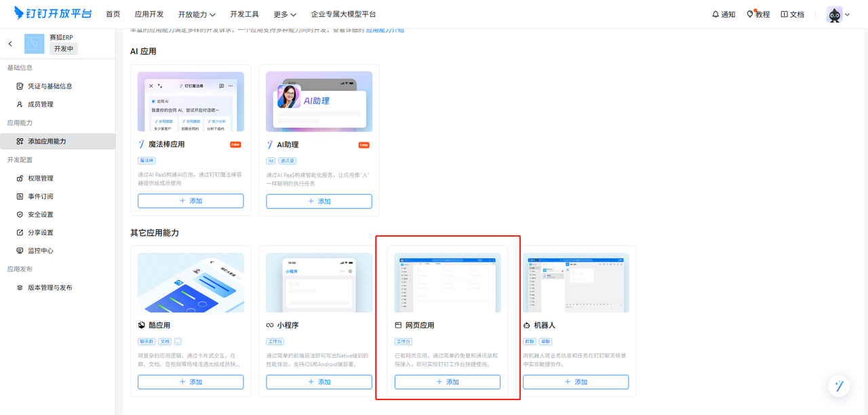
Task: Open the 应用开发 menu item
Action: point(149,14)
